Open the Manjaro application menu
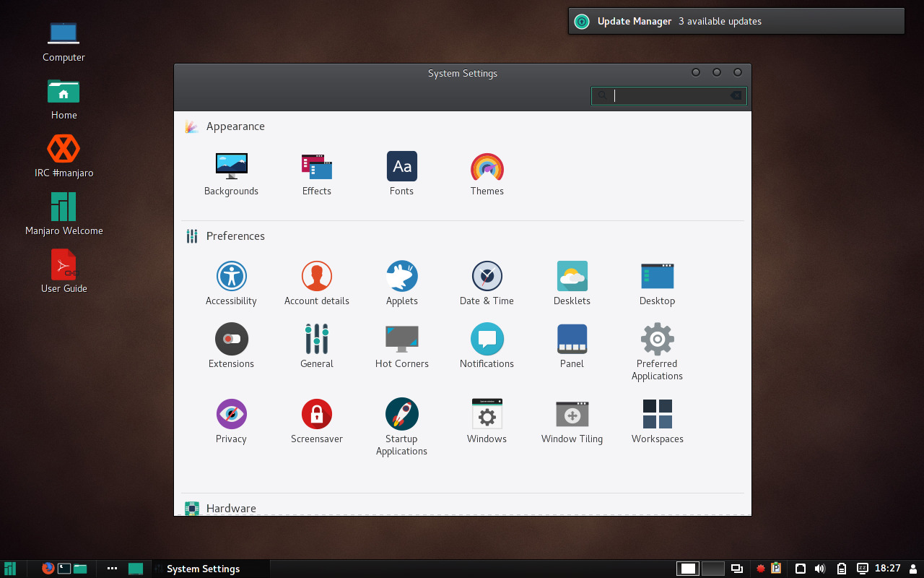This screenshot has width=924, height=578. pos(9,569)
